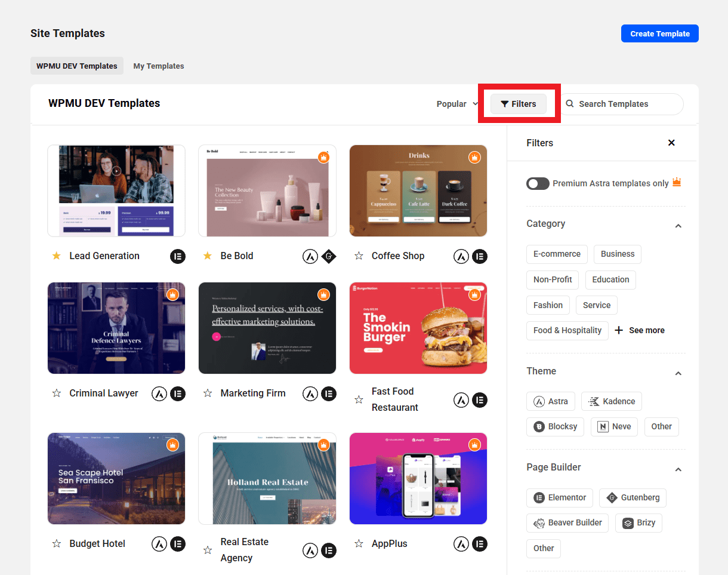This screenshot has height=575, width=728.
Task: Switch to My Templates tab
Action: pos(159,66)
